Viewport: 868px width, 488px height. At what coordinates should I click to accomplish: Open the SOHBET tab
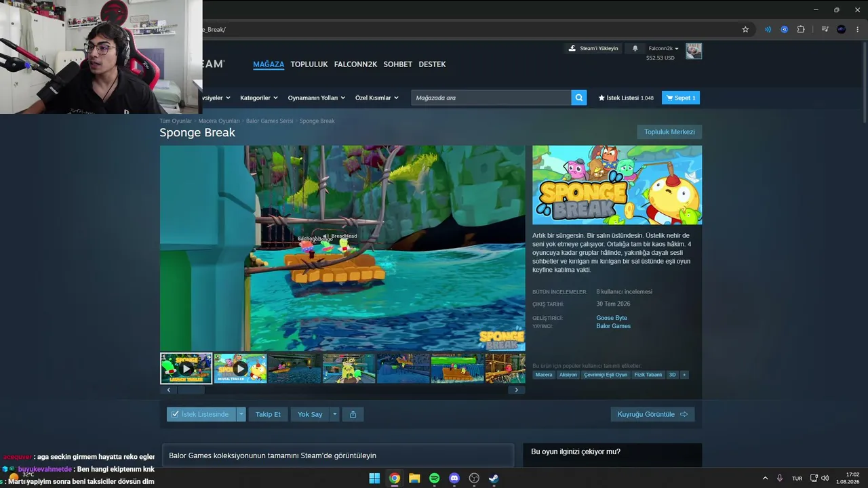(398, 64)
